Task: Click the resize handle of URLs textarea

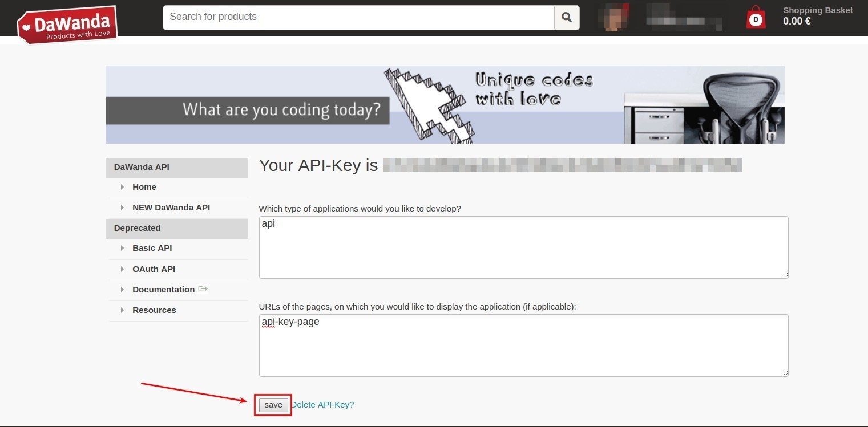Action: click(x=785, y=373)
